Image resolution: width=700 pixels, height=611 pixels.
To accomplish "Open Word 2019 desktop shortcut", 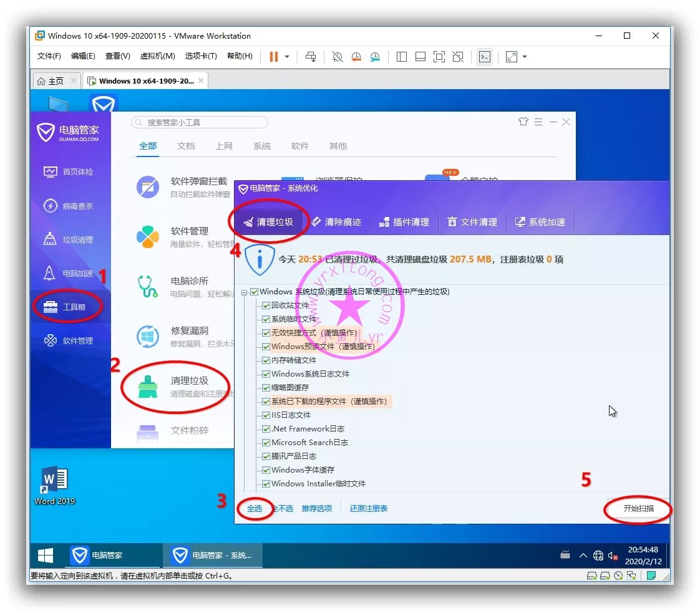I will point(54,482).
